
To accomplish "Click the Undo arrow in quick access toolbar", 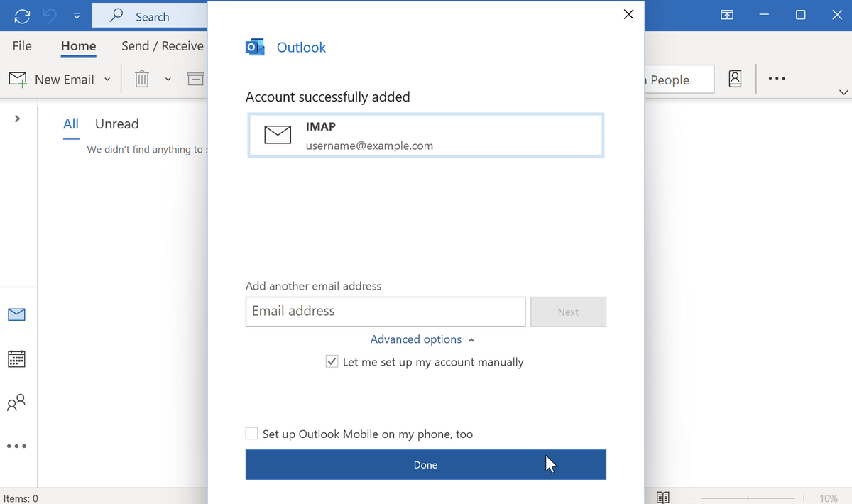I will (50, 16).
